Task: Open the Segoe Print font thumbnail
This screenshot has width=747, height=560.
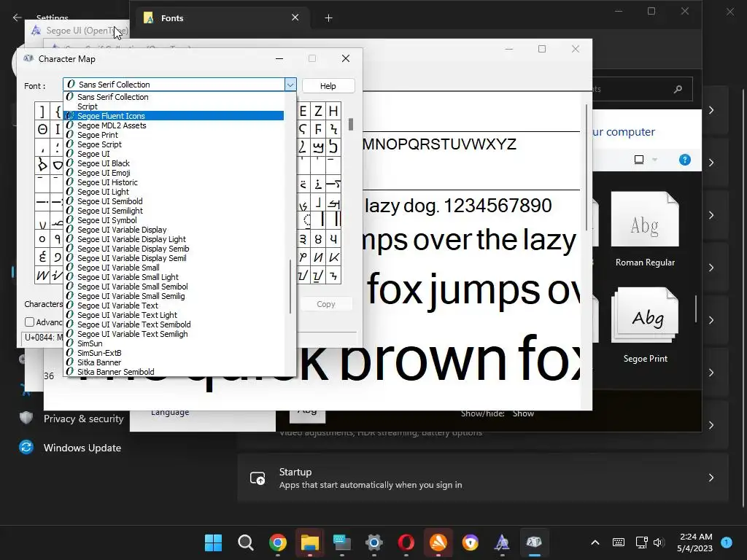Action: pyautogui.click(x=645, y=315)
